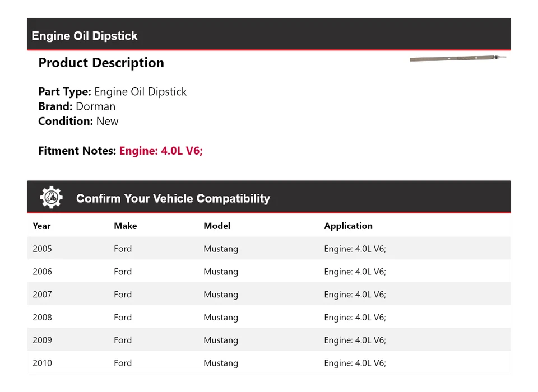
Task: Click the Confirm Your Vehicle Compatibility heading
Action: [x=173, y=199]
